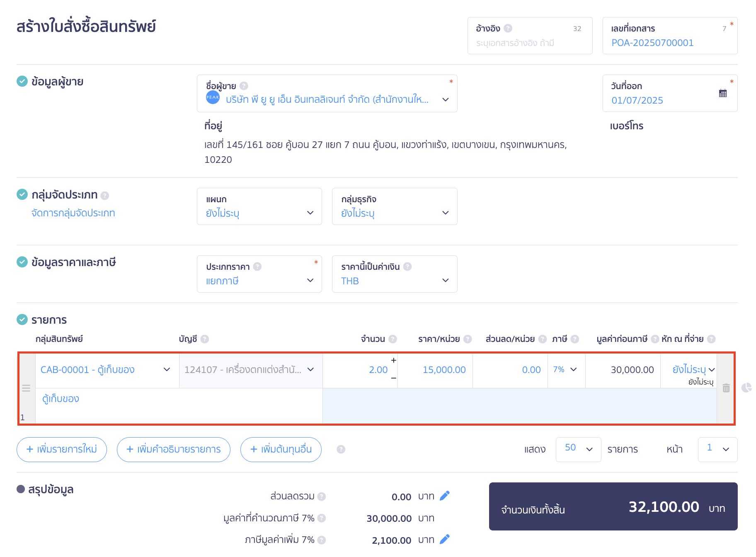Open the จัดการกลุ่มจัดประเภท link
Screen dimensions: 756x557
tap(73, 213)
